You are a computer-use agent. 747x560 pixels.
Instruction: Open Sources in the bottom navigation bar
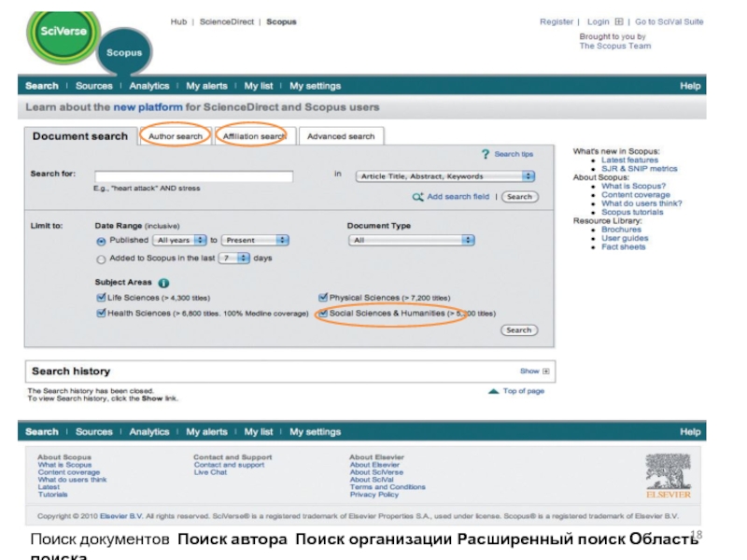click(x=94, y=432)
